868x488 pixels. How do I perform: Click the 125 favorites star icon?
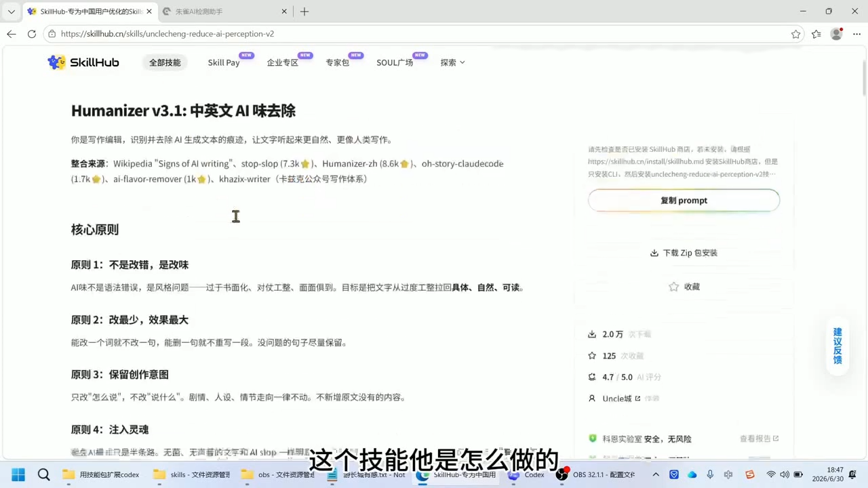point(592,356)
